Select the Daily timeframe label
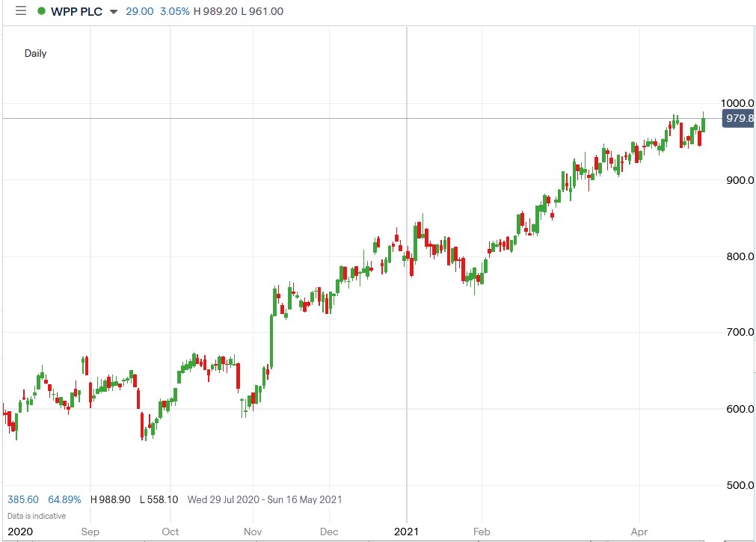 [x=36, y=53]
